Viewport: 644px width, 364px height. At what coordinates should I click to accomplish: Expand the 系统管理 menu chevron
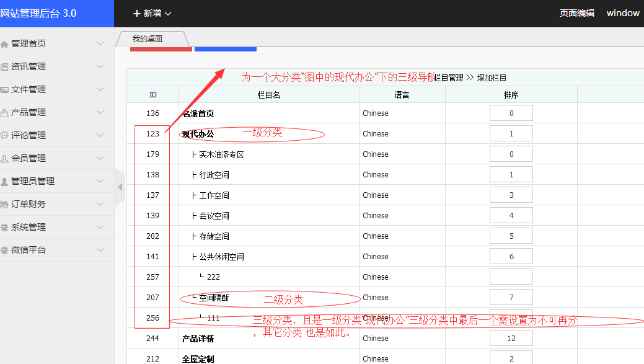coord(100,227)
